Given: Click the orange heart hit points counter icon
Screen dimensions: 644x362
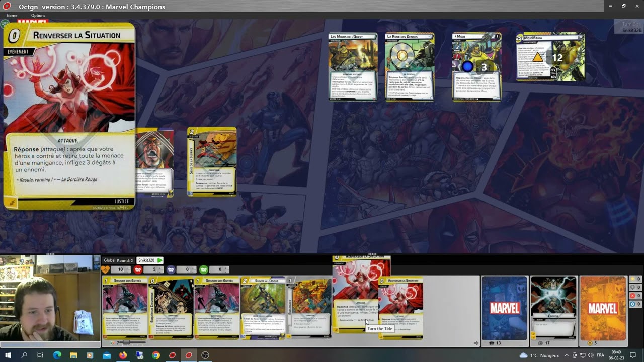Looking at the screenshot, I should pos(106,269).
